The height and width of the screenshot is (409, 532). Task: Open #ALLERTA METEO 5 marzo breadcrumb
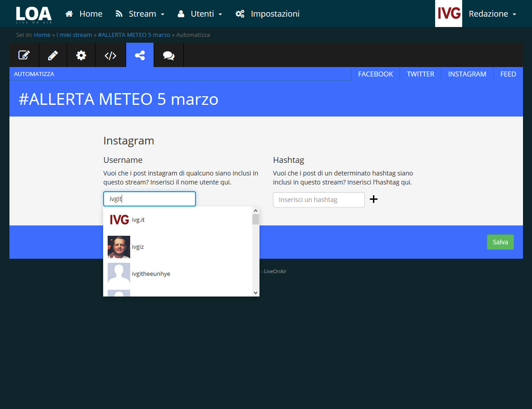tap(134, 35)
